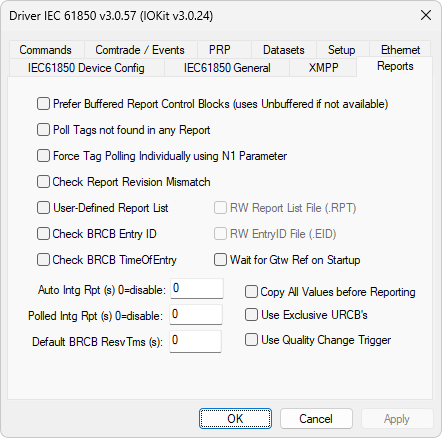Toggle Check BRCB TimeOfEntry checkbox
Viewport: 442px width, 438px height.
pos(43,260)
